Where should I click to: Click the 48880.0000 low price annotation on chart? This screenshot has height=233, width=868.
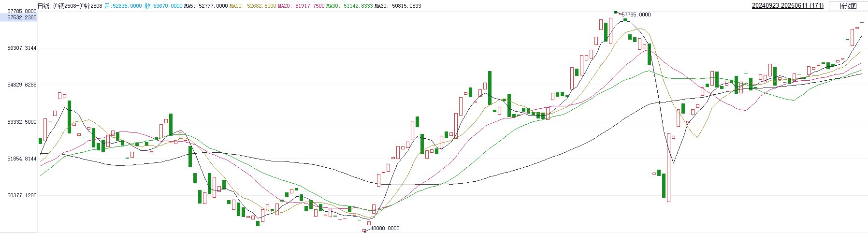pos(385,228)
